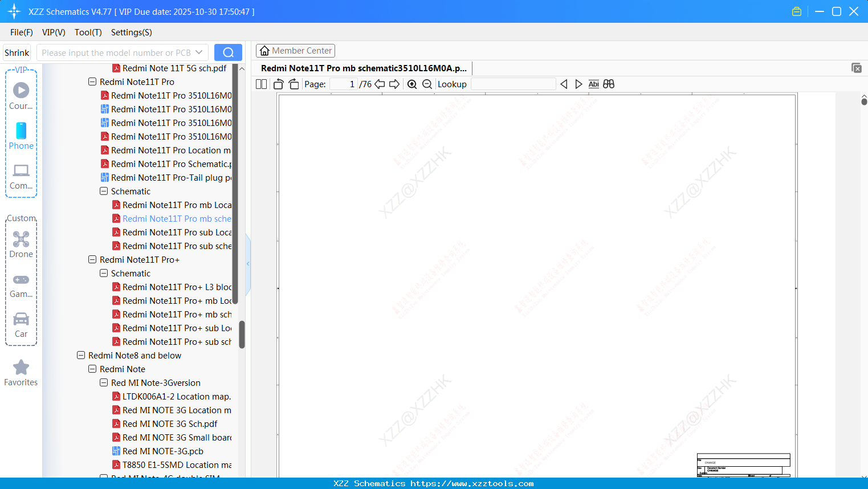The image size is (868, 489).
Task: Select the two-page view icon
Action: tap(261, 84)
